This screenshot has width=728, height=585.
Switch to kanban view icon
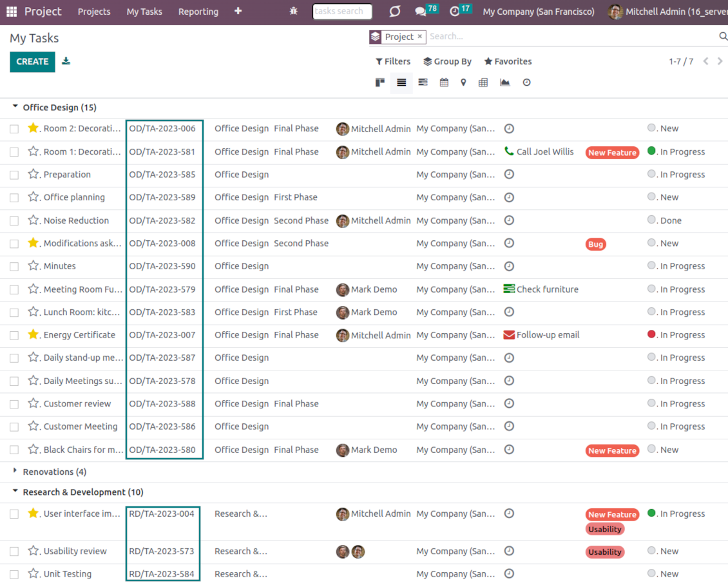pyautogui.click(x=380, y=82)
